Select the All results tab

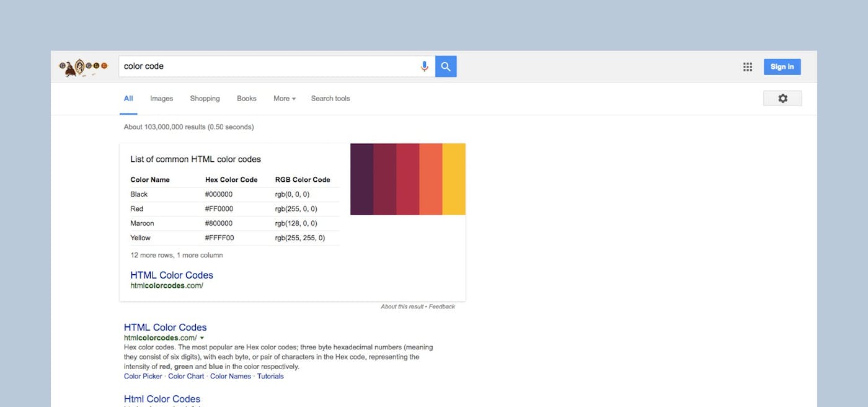128,99
